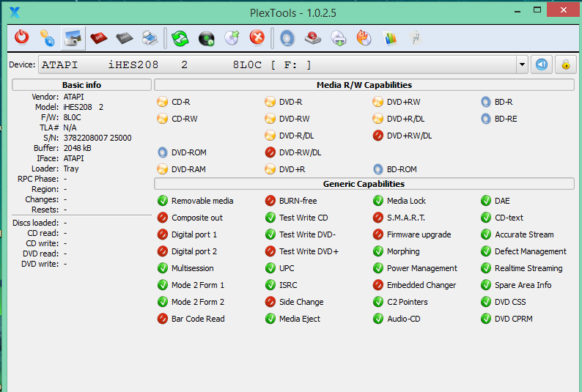Click the Generic Capabilities header
Viewport: 582px width, 392px height.
tap(364, 184)
